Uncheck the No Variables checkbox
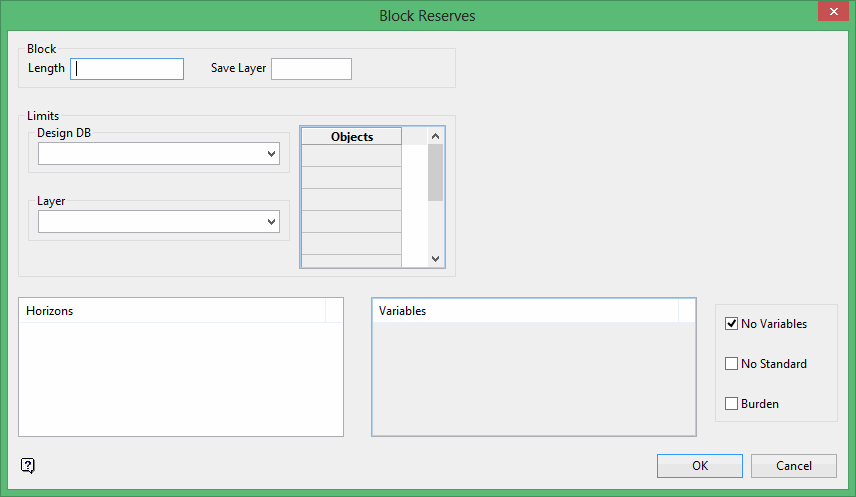 point(732,324)
